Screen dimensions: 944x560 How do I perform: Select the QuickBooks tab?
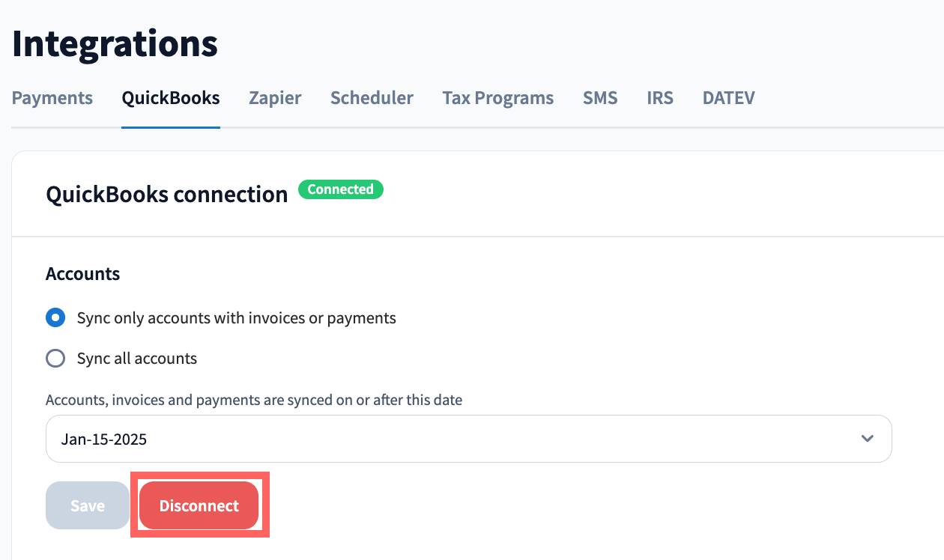tap(171, 98)
